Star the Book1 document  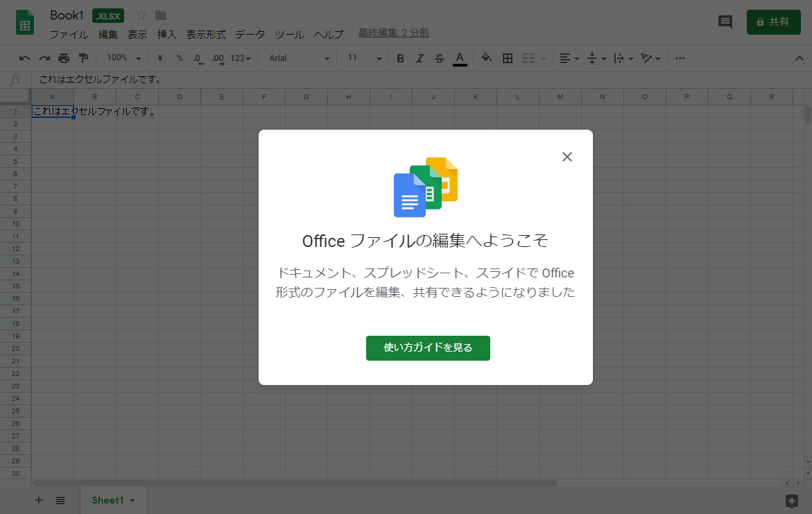click(x=141, y=15)
